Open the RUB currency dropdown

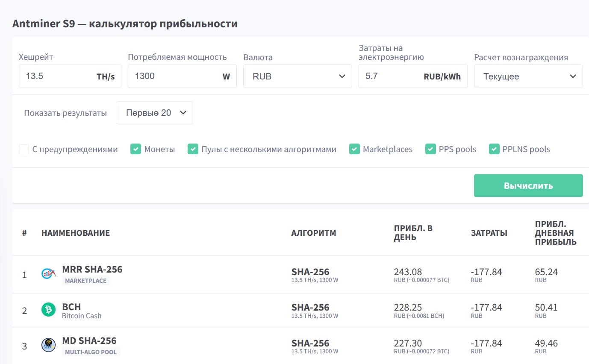(297, 76)
